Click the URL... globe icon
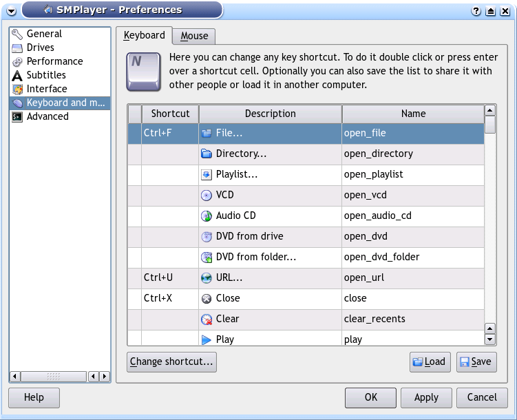Viewport: 517px width, 420px height. pyautogui.click(x=207, y=278)
